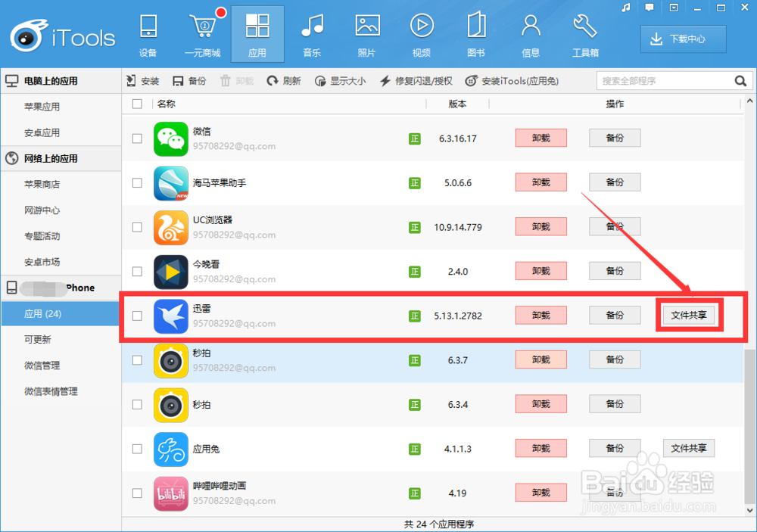Screen dimensions: 757x532
Task: Click the search magnifier icon
Action: pyautogui.click(x=740, y=81)
